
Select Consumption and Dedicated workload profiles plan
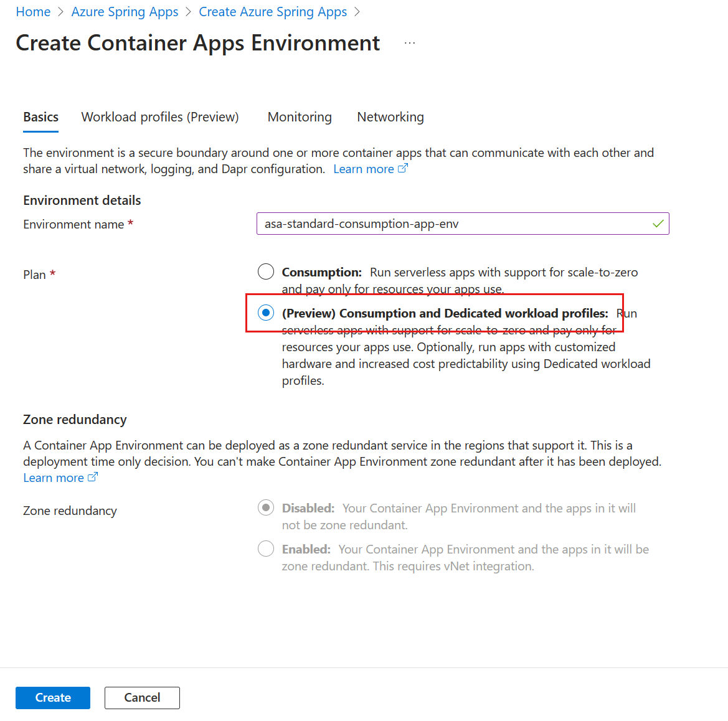click(266, 313)
